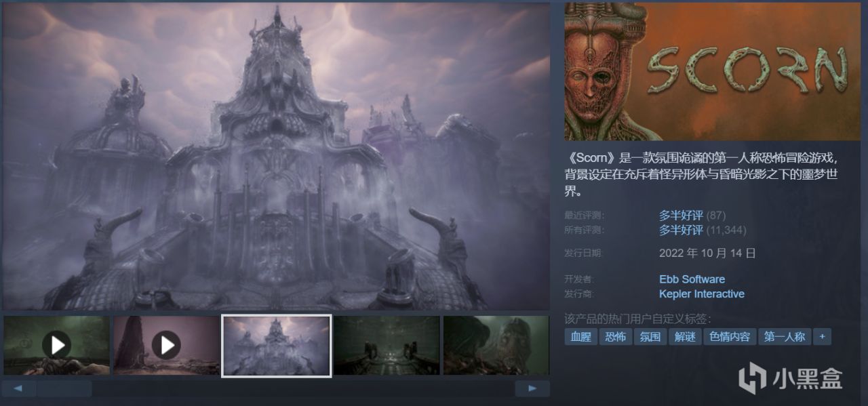Screen dimensions: 868x406
Task: Expand additional tags via the + button
Action: tap(821, 336)
